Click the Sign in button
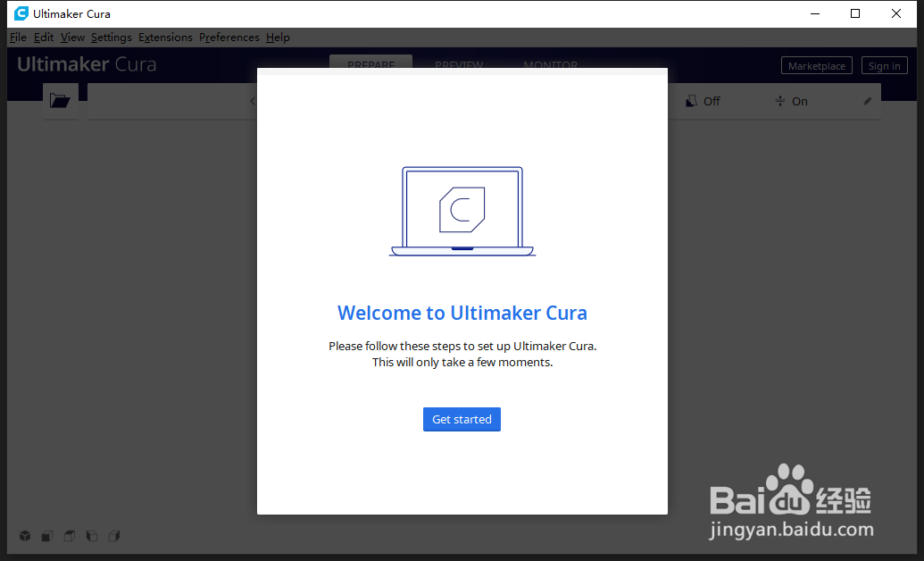The height and width of the screenshot is (561, 924). tap(884, 65)
